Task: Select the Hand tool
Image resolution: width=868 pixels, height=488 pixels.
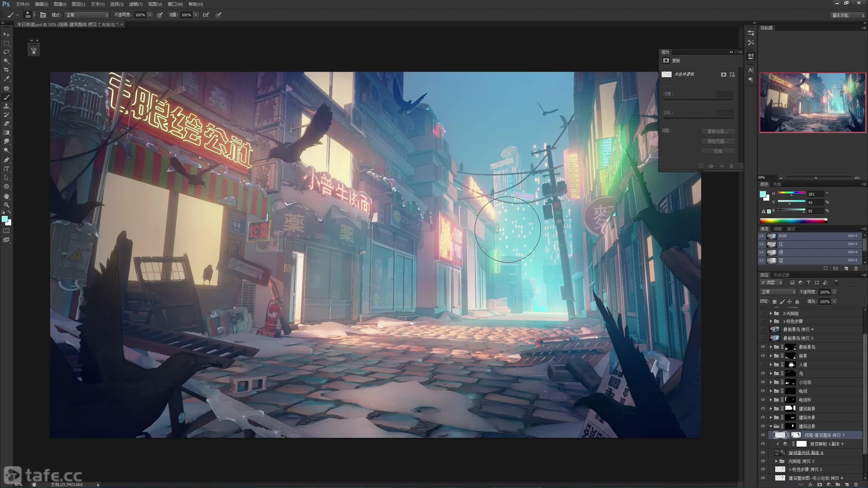Action: (6, 196)
